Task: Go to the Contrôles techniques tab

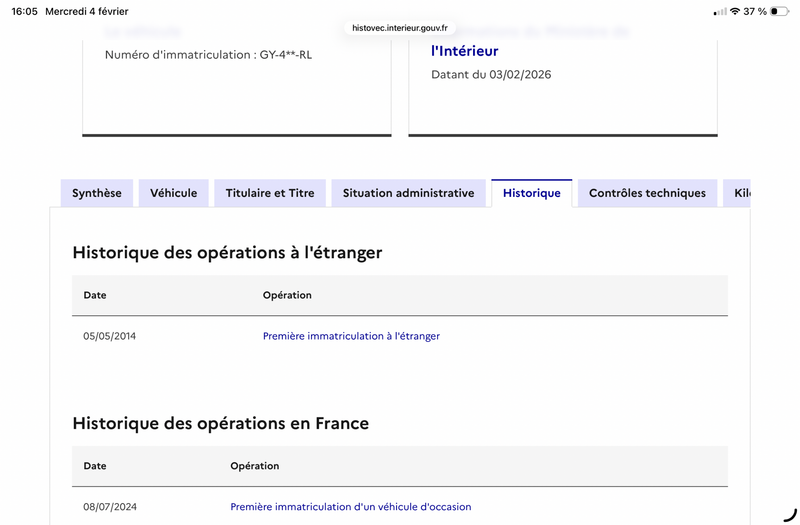Action: tap(647, 193)
